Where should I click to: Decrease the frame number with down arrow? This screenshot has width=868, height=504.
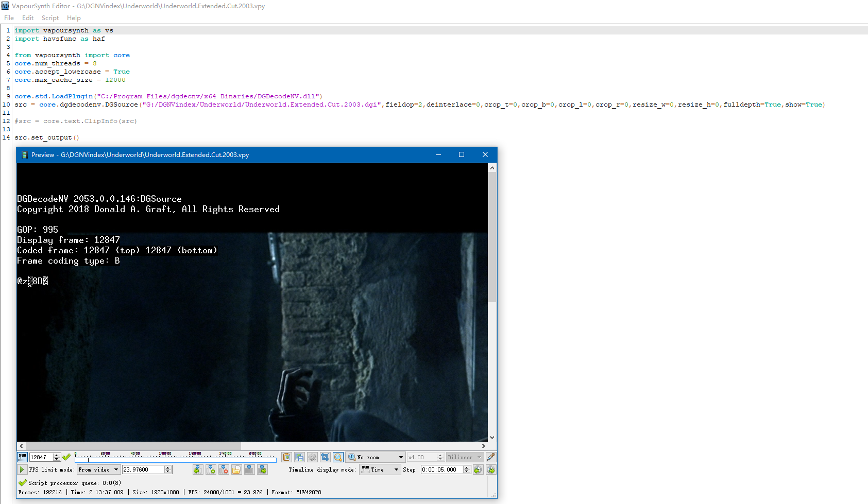[57, 459]
